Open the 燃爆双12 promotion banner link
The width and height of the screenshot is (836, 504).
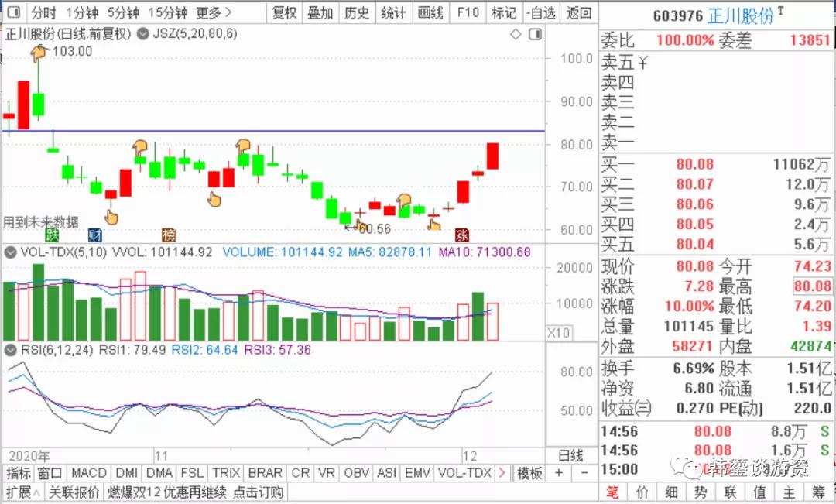pyautogui.click(x=196, y=492)
